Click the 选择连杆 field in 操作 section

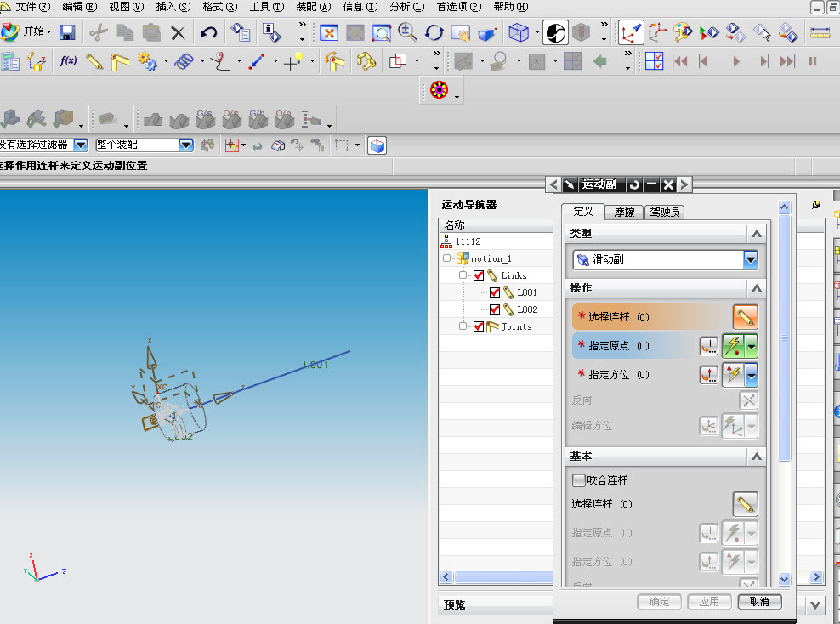[x=652, y=317]
